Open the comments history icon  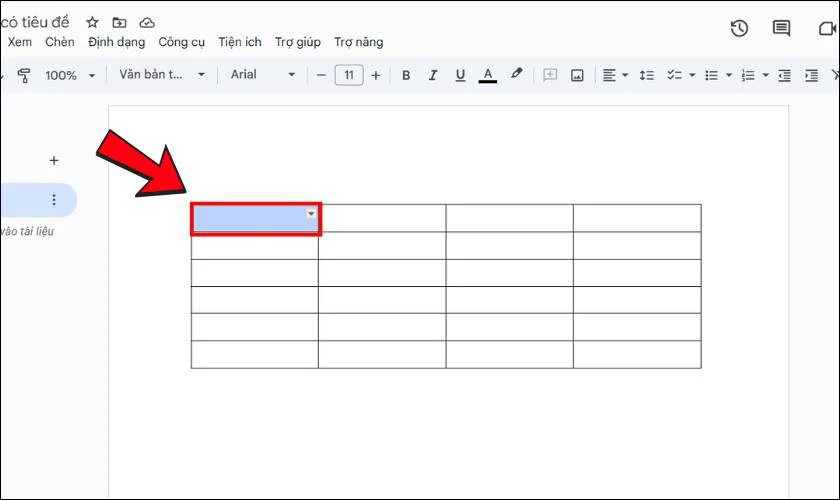coord(781,28)
